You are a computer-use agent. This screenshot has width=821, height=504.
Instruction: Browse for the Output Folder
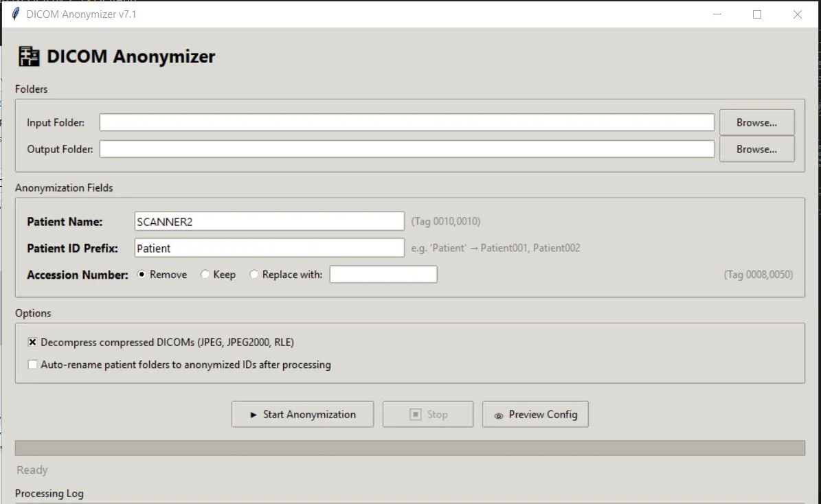(756, 149)
